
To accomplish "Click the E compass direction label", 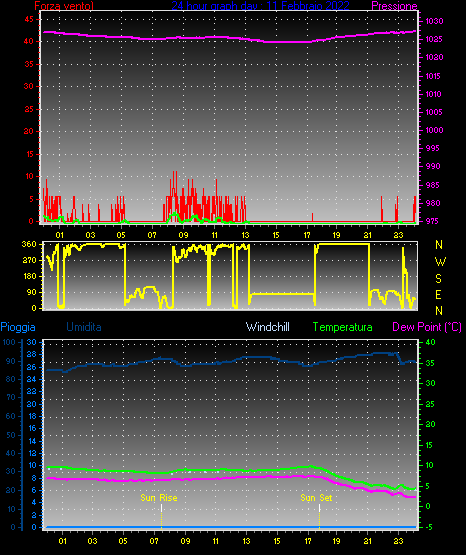I will (438, 294).
